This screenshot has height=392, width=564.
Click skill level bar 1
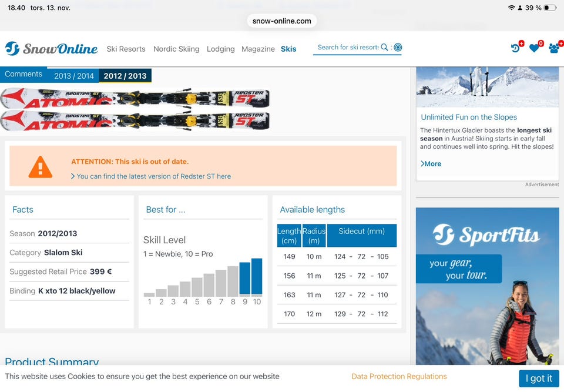click(x=149, y=294)
